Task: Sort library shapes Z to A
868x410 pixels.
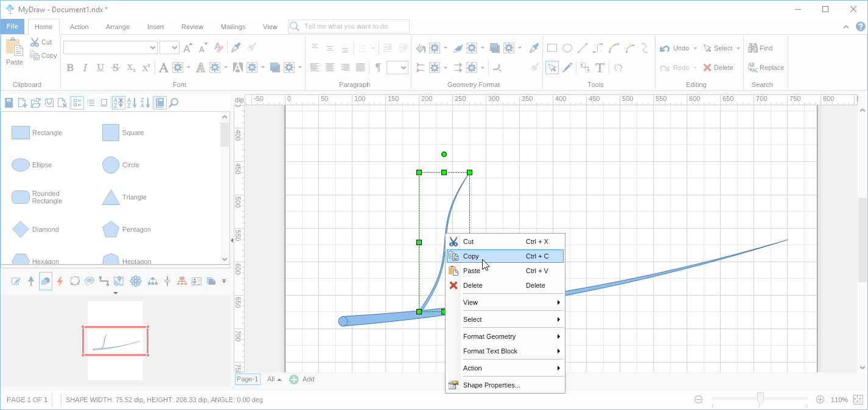Action: (145, 103)
